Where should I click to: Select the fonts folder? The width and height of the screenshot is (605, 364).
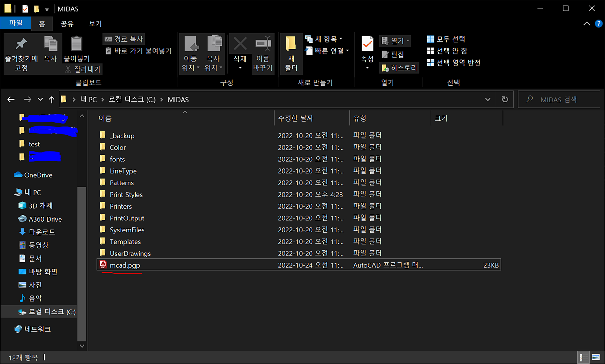pos(299,159)
